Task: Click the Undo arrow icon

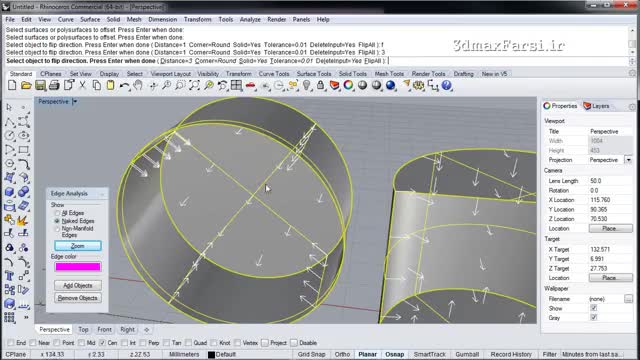Action: pos(125,85)
